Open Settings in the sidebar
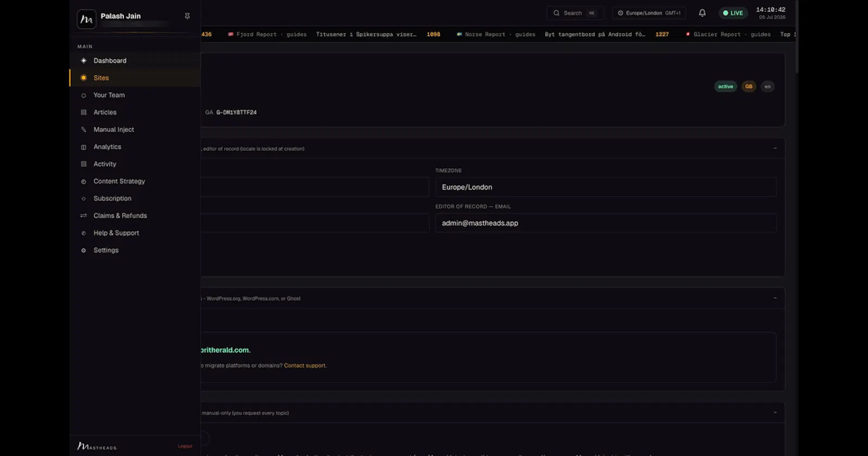The height and width of the screenshot is (456, 868). point(135,250)
